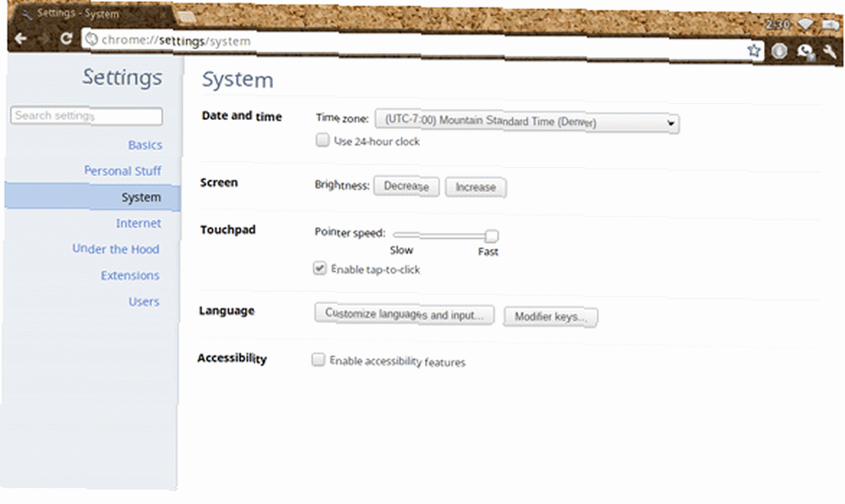The image size is (845, 504).
Task: Click the Search settings field
Action: click(x=86, y=116)
